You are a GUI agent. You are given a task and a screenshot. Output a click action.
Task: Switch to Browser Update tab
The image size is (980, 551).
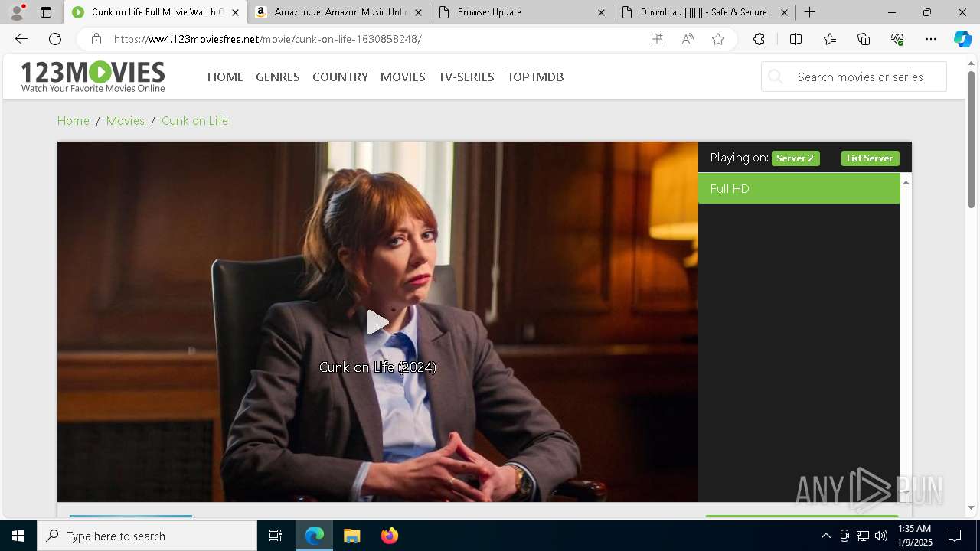523,12
